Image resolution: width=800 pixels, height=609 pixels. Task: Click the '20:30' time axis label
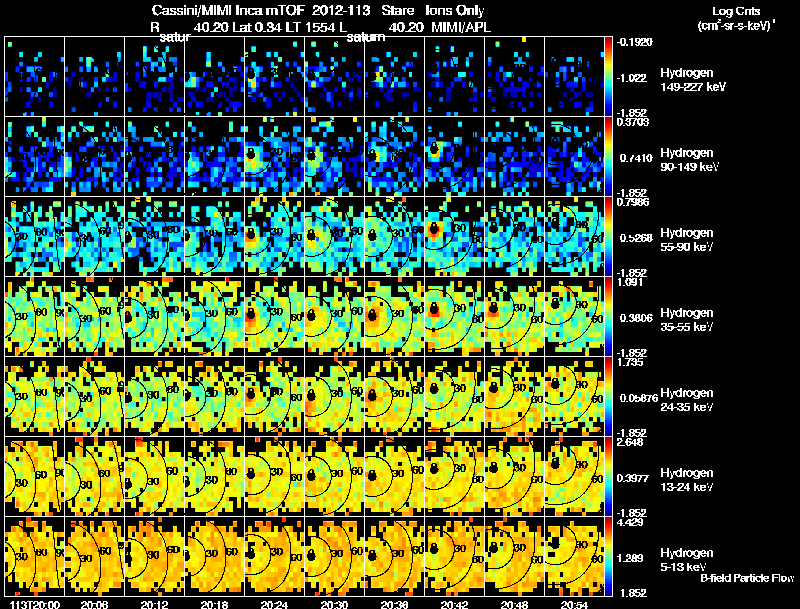tap(334, 605)
